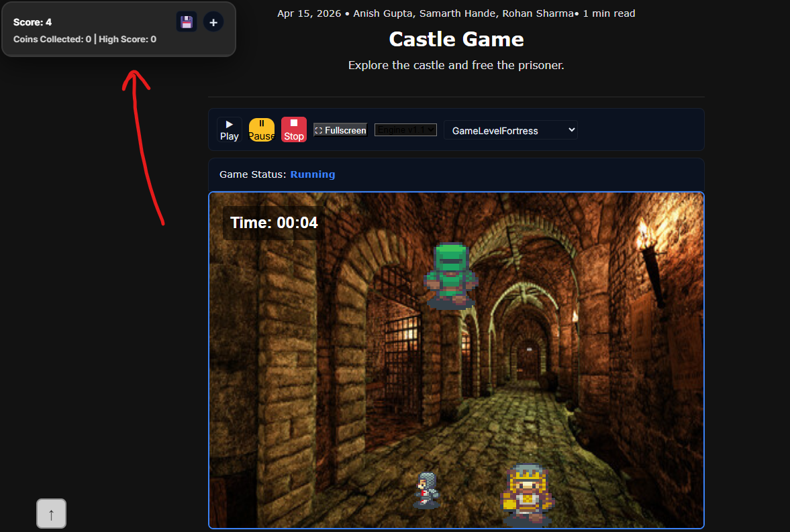Open the GameLevelFortress level selector
Screen dimensions: 790x532
pyautogui.click(x=510, y=130)
